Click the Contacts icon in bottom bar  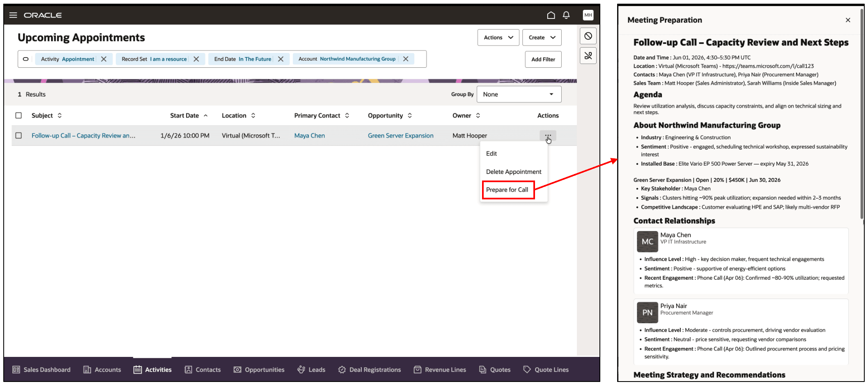tap(188, 370)
